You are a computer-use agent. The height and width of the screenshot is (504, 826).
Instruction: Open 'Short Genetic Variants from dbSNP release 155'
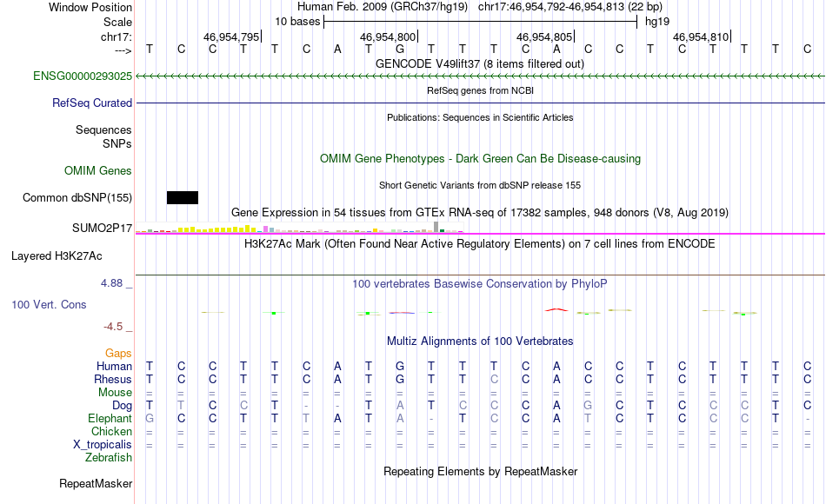[480, 185]
